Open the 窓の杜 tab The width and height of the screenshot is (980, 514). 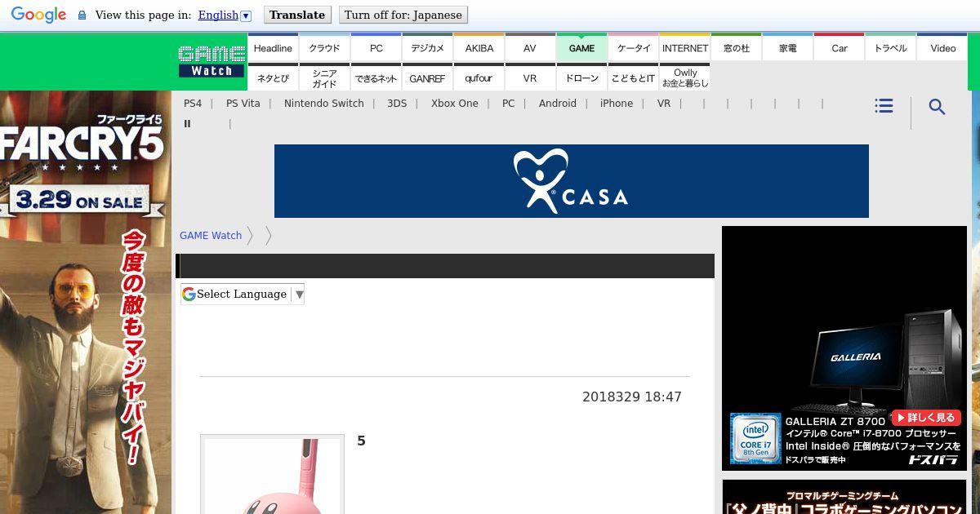click(736, 48)
